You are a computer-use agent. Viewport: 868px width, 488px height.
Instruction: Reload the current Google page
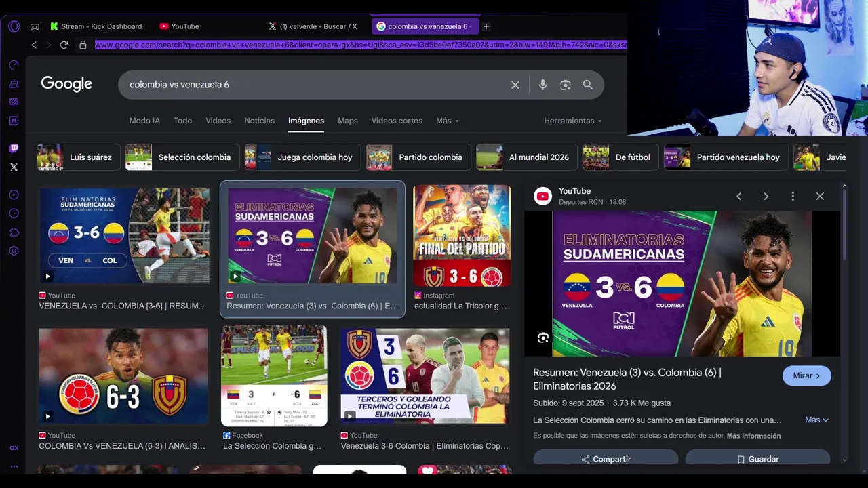[64, 45]
